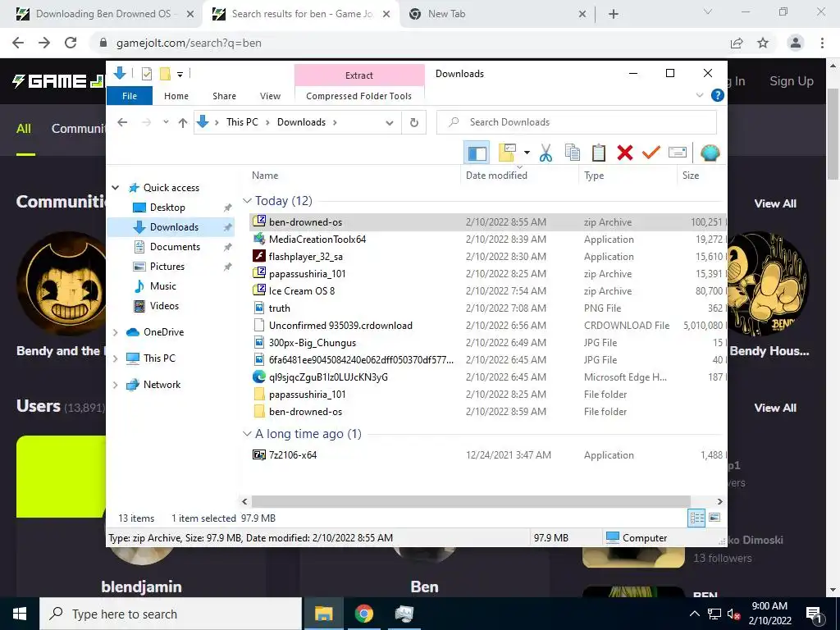Screen dimensions: 840x630
Task: Click the clipboard Paste icon
Action: coord(598,153)
